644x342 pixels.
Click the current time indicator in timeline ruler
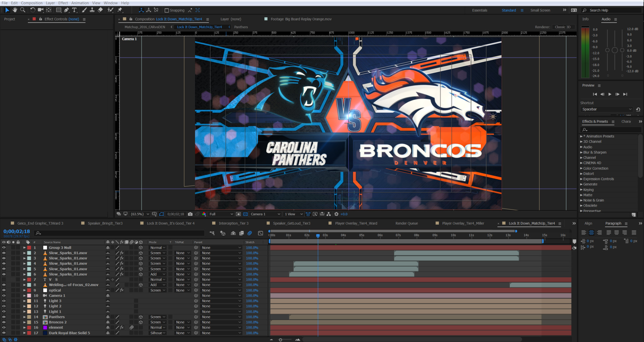[318, 236]
